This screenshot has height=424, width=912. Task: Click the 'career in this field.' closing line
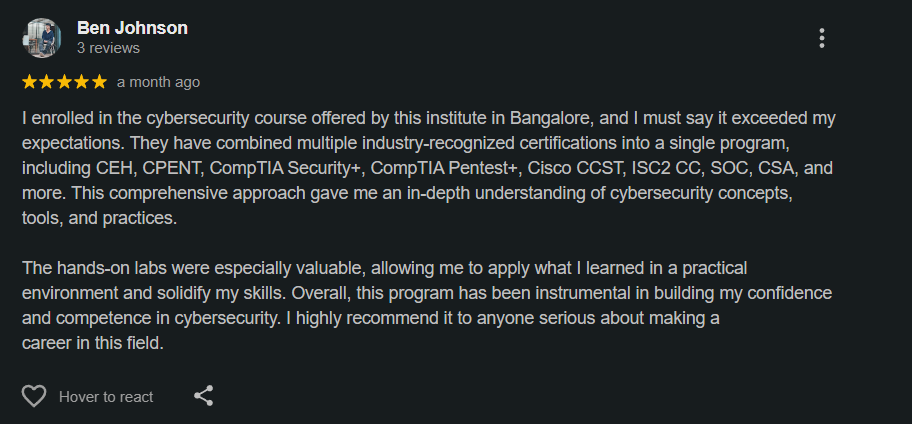tap(92, 343)
